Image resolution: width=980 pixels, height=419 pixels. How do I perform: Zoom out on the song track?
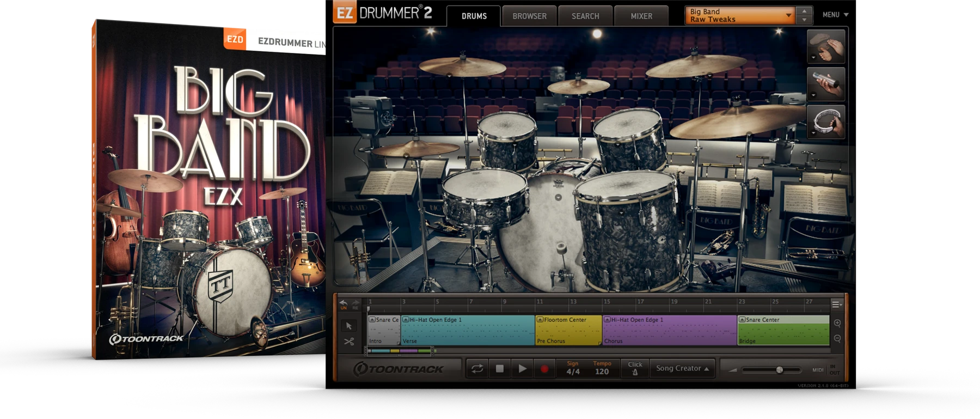tap(837, 338)
